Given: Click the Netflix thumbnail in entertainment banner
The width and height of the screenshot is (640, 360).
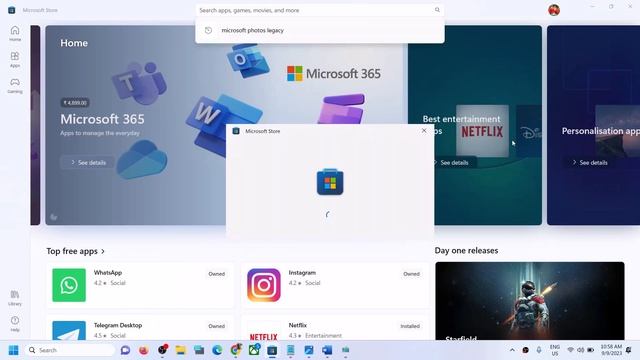Looking at the screenshot, I should tap(482, 131).
